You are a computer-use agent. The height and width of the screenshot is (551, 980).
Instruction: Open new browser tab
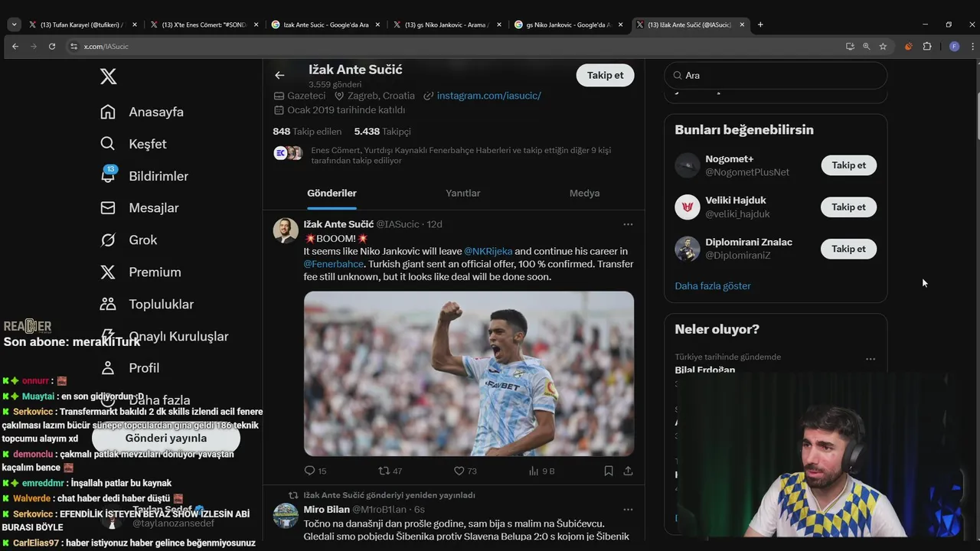[760, 24]
